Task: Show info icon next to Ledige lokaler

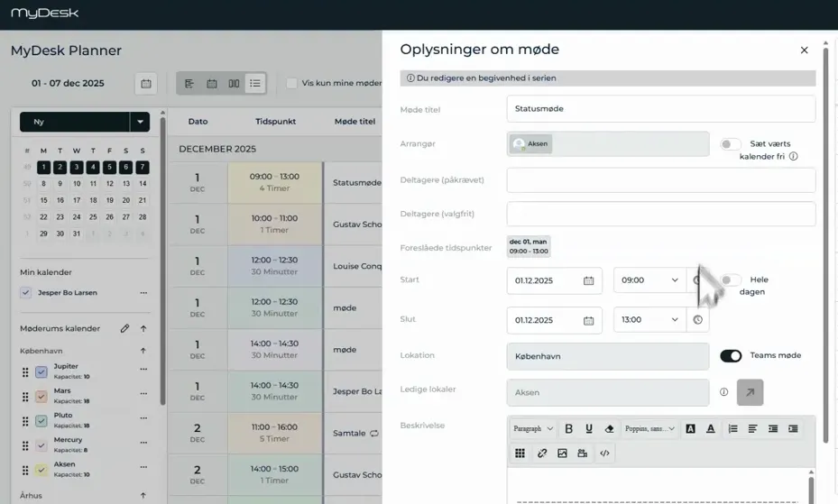Action: pyautogui.click(x=723, y=392)
